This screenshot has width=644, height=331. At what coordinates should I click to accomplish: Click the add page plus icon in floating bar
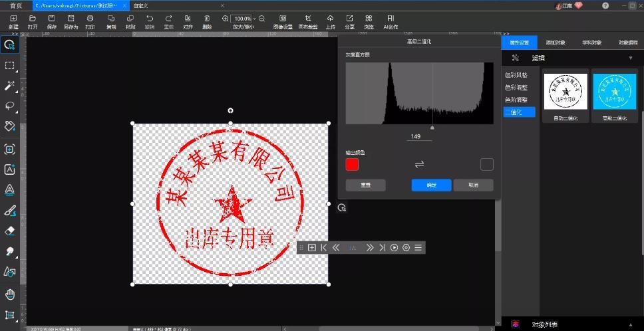(x=312, y=247)
